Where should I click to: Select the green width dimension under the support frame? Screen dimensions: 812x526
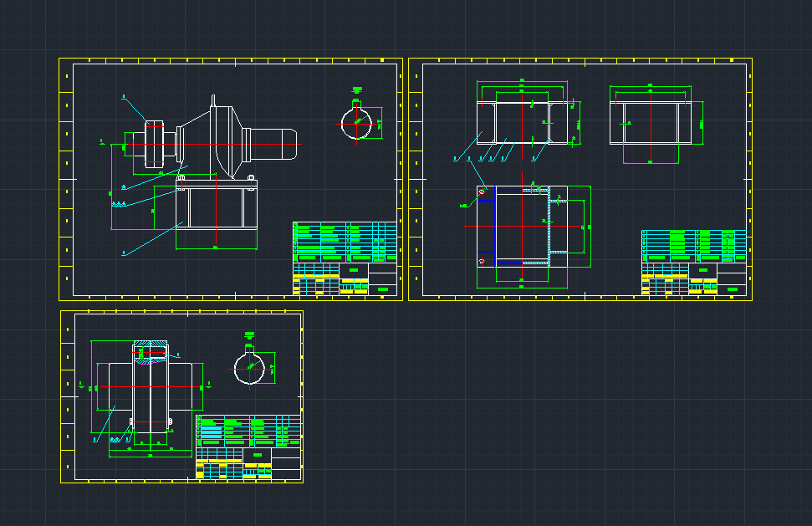tap(216, 248)
